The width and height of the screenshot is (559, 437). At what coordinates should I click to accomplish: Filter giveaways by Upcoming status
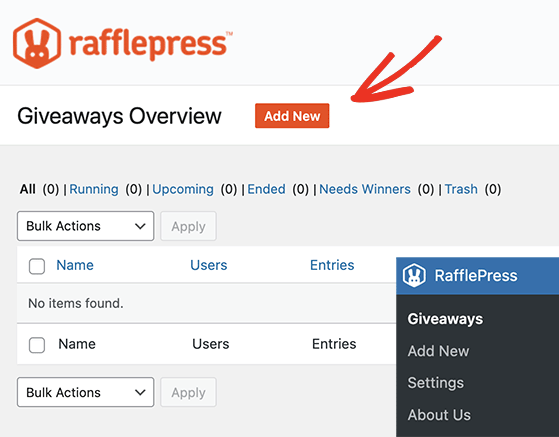click(x=183, y=189)
